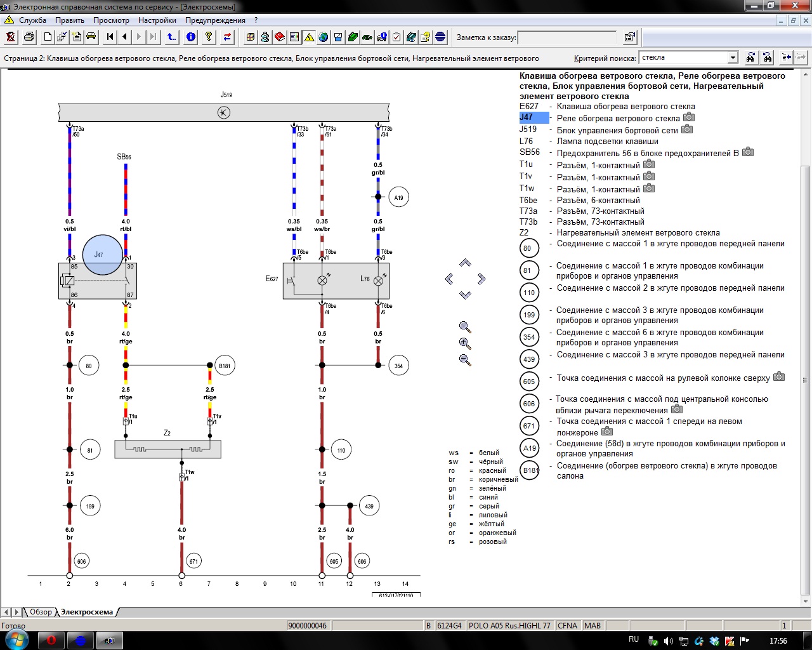Pan the diagram right with the right arrow
The height and width of the screenshot is (650, 812).
tap(481, 279)
